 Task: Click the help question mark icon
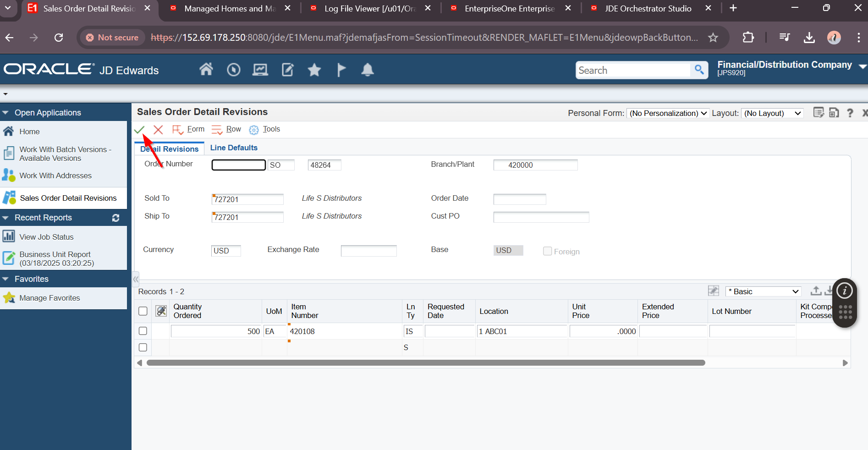tap(850, 113)
